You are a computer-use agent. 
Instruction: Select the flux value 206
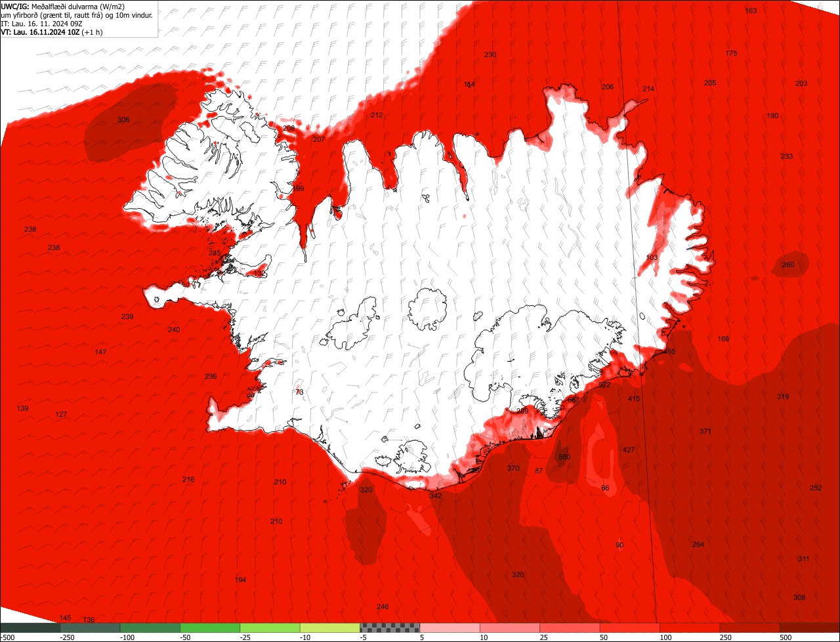tap(608, 87)
